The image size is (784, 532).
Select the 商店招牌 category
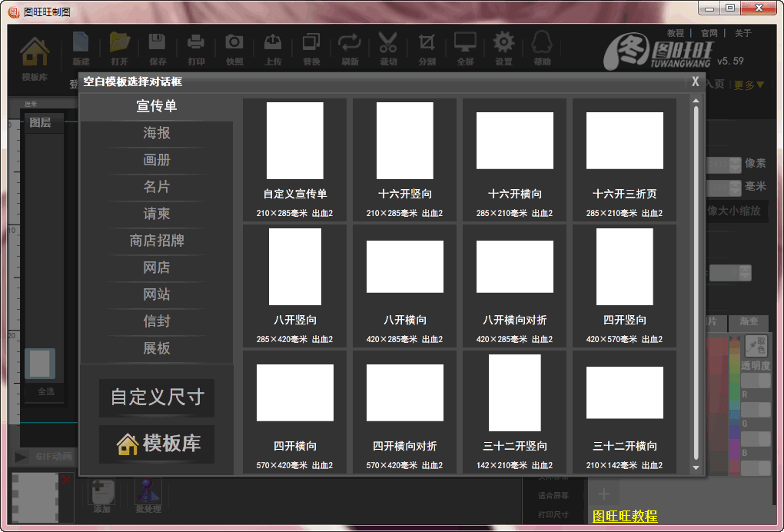[157, 241]
